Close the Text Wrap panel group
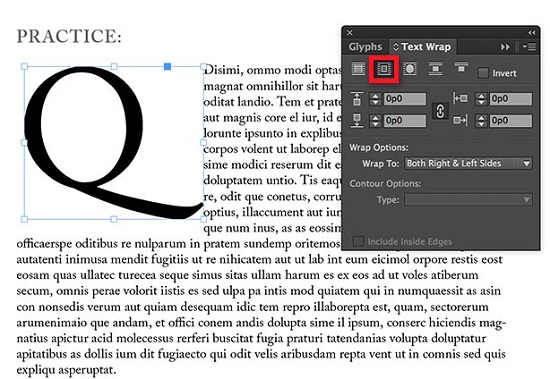Viewport: 550px width, 379px height. pyautogui.click(x=350, y=33)
